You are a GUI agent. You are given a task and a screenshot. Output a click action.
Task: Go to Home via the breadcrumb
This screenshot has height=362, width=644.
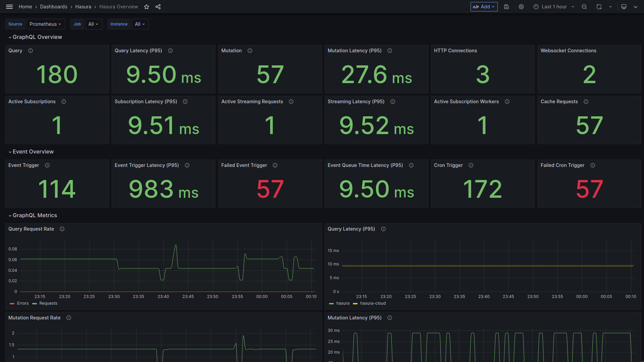25,7
